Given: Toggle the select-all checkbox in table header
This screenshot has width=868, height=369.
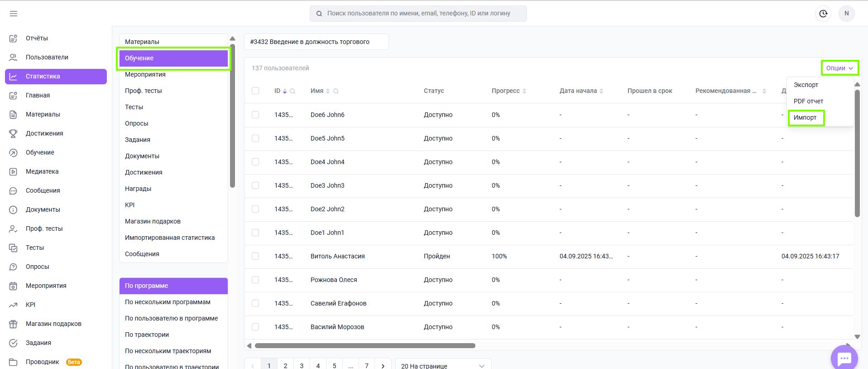Looking at the screenshot, I should pyautogui.click(x=255, y=91).
